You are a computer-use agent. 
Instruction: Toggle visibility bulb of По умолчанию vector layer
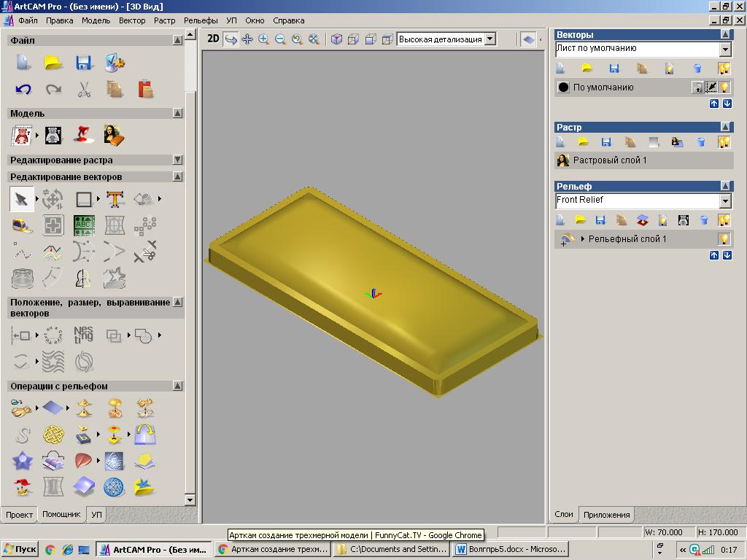[724, 87]
